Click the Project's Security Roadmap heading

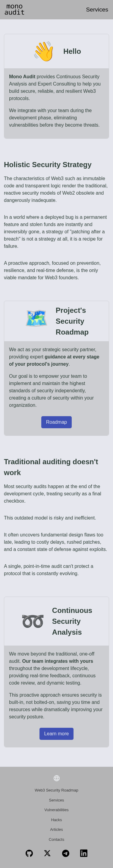point(72,321)
